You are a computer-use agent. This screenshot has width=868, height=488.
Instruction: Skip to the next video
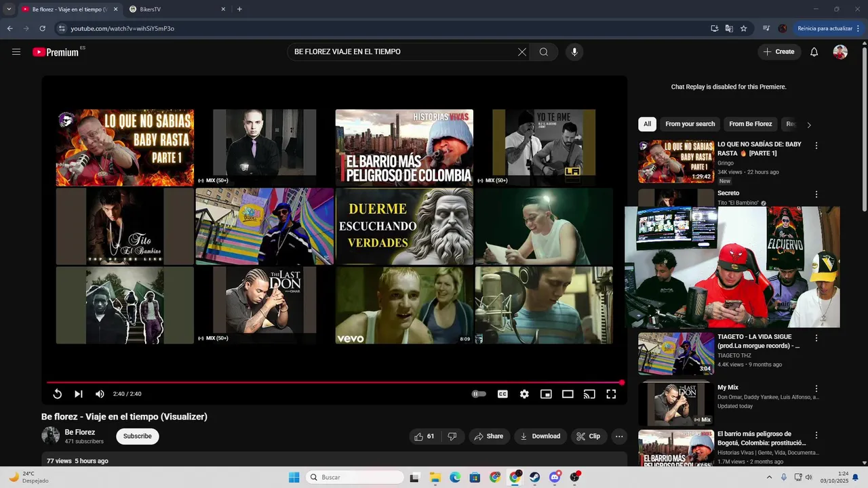pos(79,394)
